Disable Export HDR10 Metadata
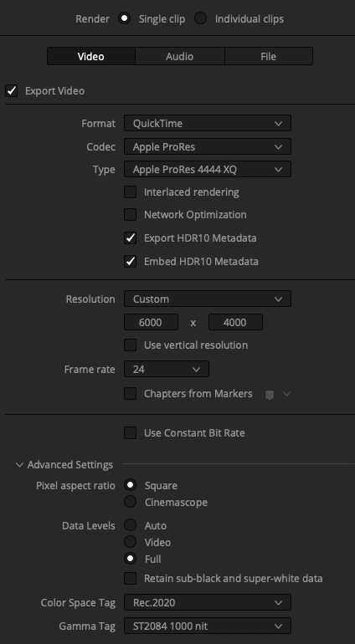 click(x=131, y=238)
